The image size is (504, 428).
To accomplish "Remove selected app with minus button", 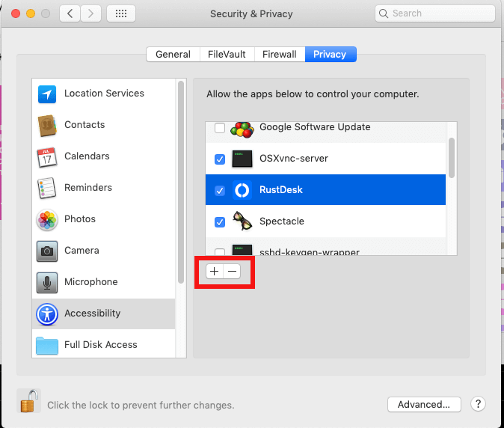I will click(x=232, y=272).
